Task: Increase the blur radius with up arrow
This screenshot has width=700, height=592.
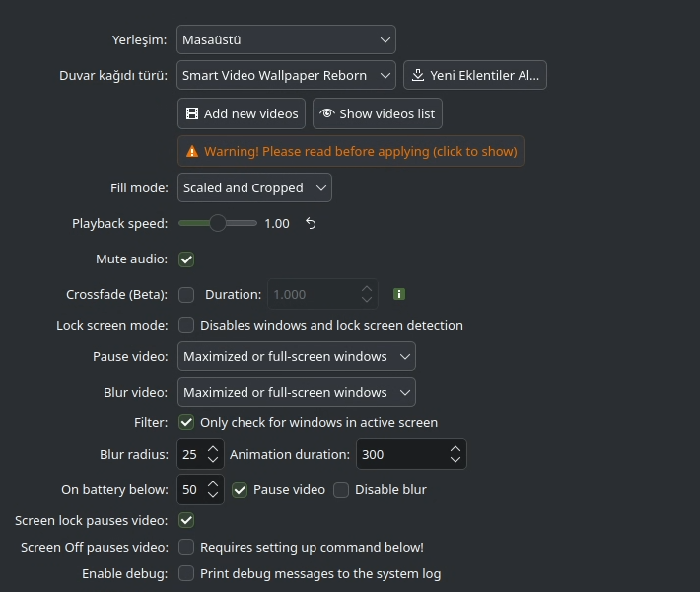Action: click(213, 449)
